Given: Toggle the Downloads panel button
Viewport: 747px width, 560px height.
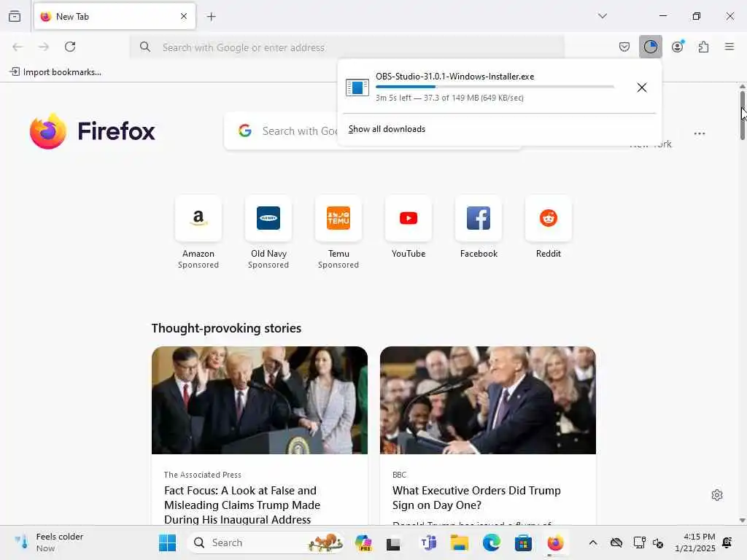Looking at the screenshot, I should click(650, 47).
